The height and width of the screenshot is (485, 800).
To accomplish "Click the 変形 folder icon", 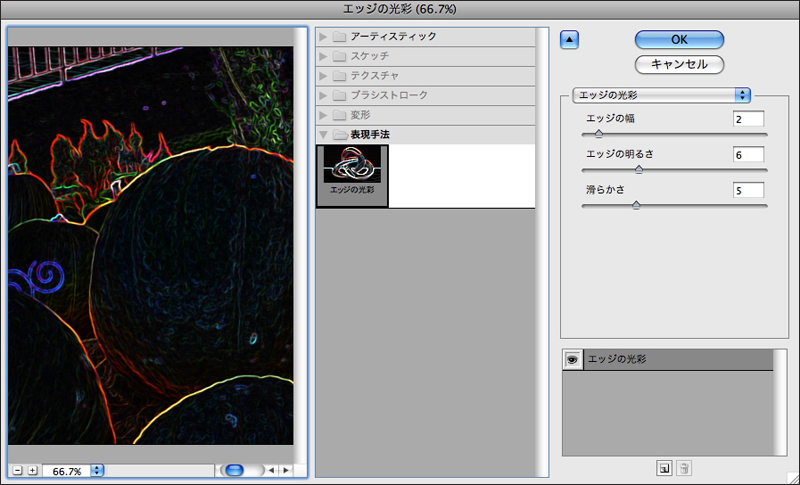I will click(x=339, y=115).
